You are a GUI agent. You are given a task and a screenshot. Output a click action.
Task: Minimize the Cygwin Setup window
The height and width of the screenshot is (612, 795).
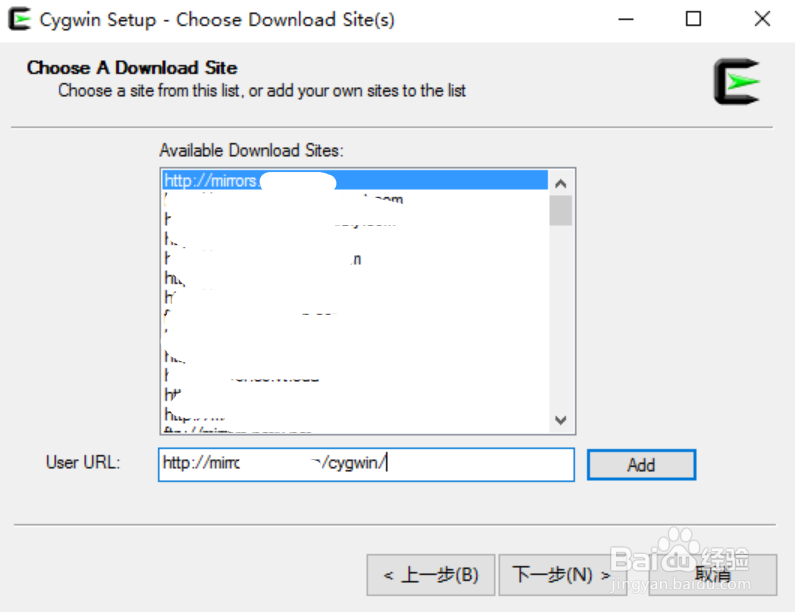tap(626, 19)
